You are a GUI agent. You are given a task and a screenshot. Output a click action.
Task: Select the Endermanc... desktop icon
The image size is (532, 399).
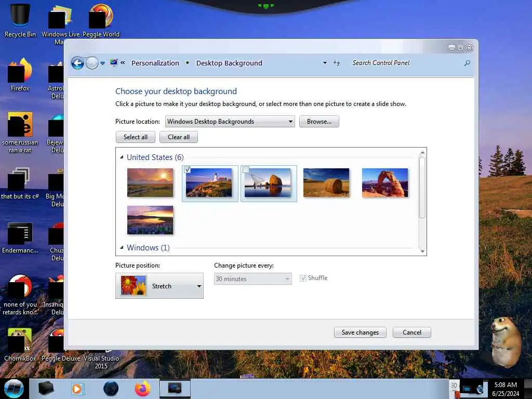point(20,237)
